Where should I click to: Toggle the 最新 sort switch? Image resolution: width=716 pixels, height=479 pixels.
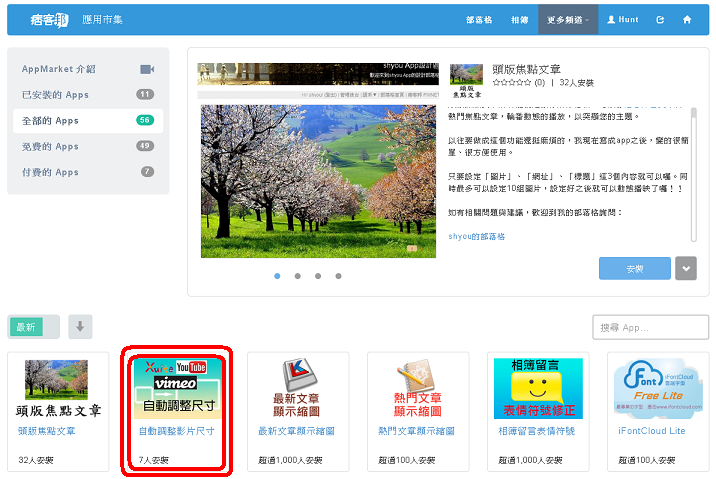(x=33, y=327)
